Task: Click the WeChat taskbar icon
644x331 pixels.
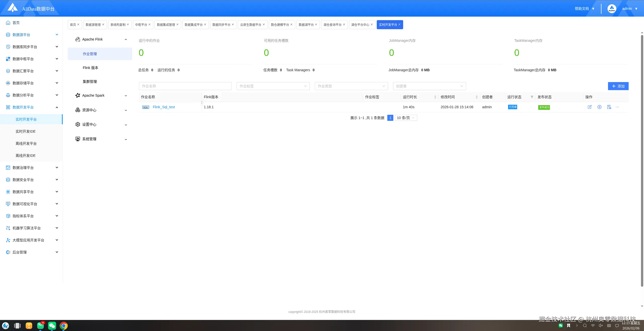Action: tap(52, 326)
